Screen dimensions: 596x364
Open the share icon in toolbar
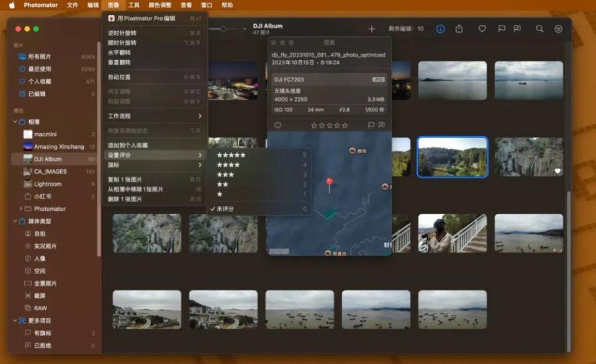[459, 29]
